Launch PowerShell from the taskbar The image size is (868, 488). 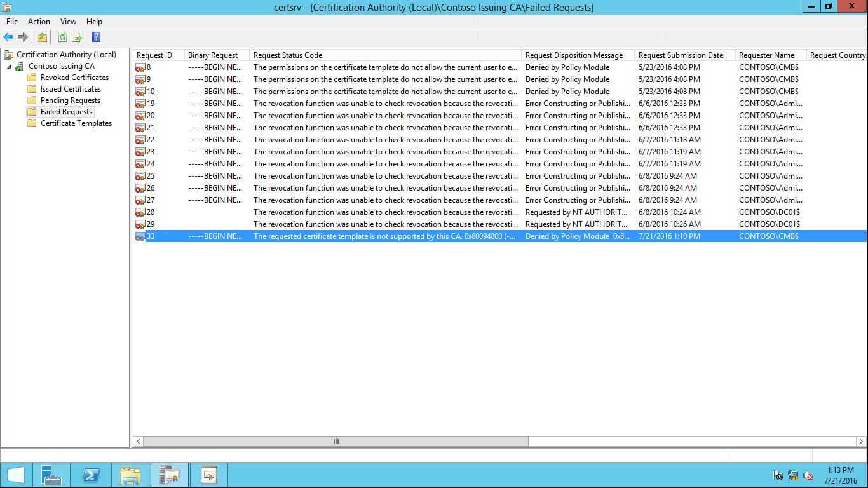point(91,475)
